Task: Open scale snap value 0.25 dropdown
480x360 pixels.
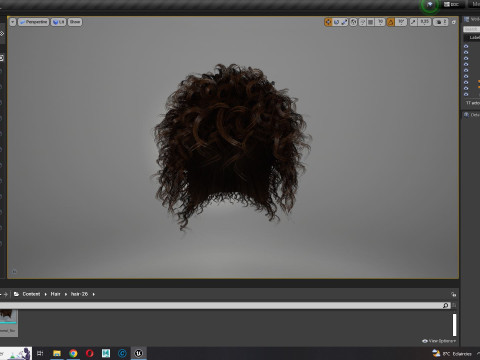Action: pyautogui.click(x=424, y=22)
